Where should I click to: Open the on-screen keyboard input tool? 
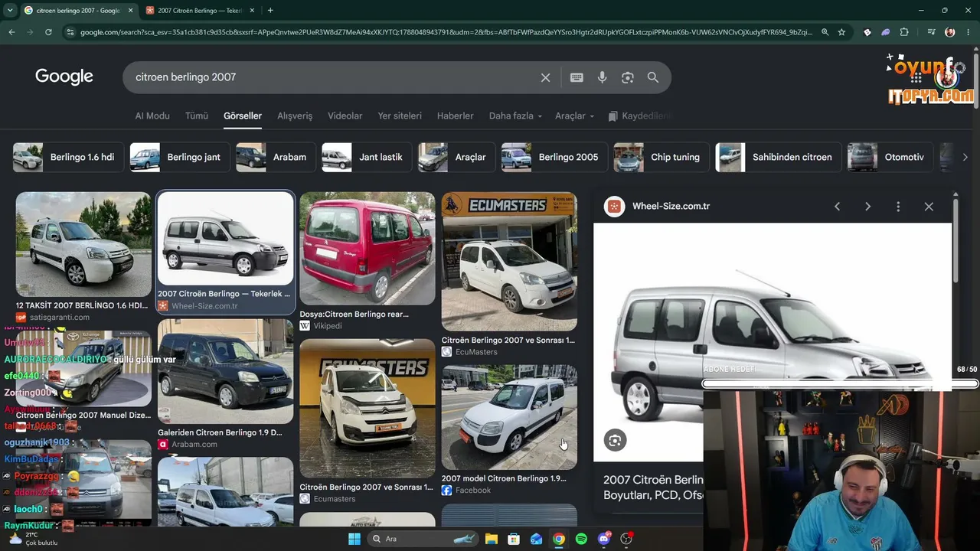point(577,77)
